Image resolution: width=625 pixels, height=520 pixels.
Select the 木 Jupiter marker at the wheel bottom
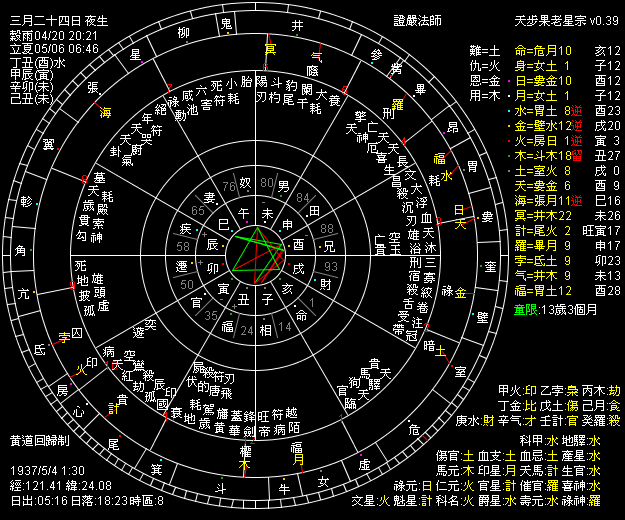point(245,466)
